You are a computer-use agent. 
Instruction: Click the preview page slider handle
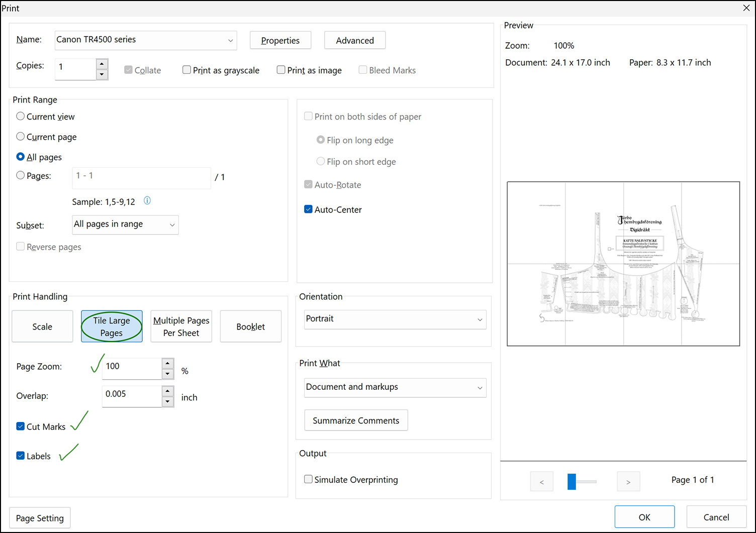point(572,481)
